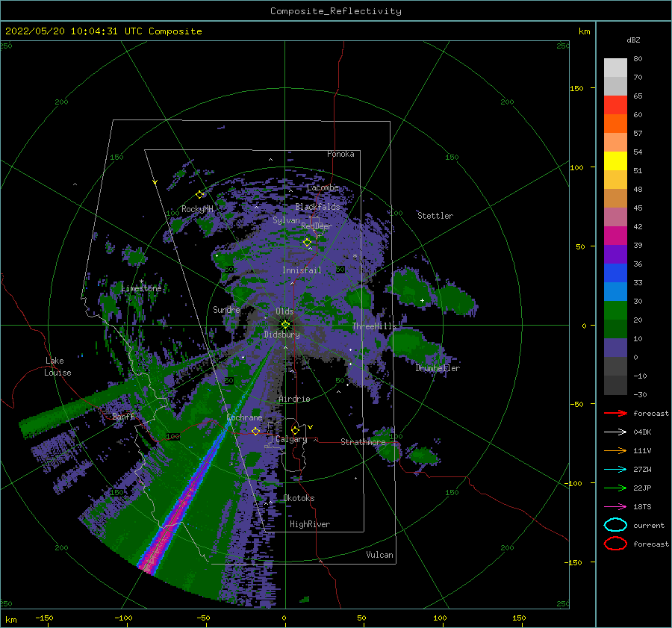Click the orange 111V arrow legend icon

615,450
